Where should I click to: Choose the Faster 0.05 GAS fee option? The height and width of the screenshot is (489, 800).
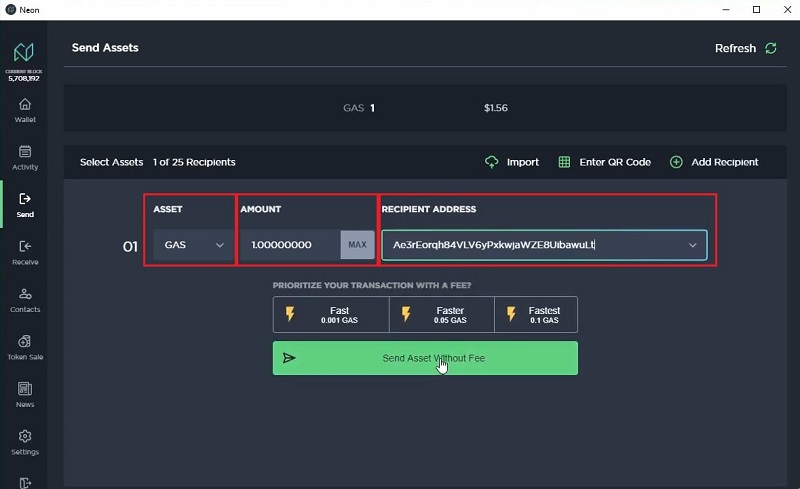[x=441, y=315]
